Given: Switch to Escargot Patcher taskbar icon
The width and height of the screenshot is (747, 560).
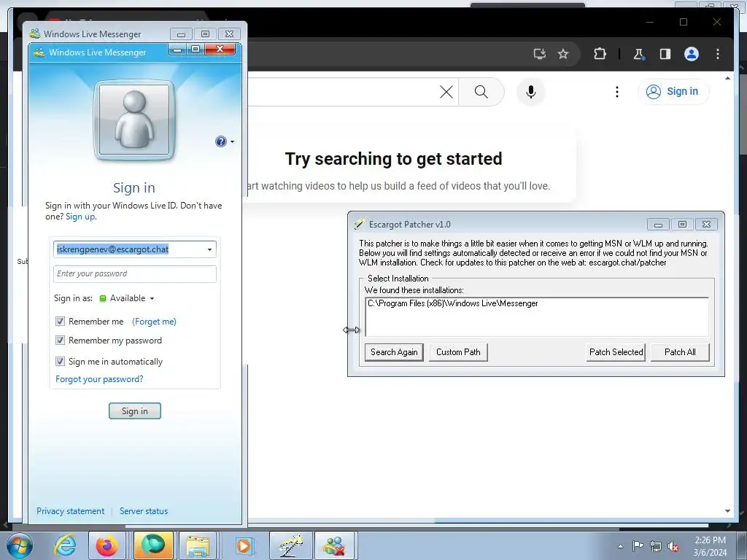Looking at the screenshot, I should 291,545.
